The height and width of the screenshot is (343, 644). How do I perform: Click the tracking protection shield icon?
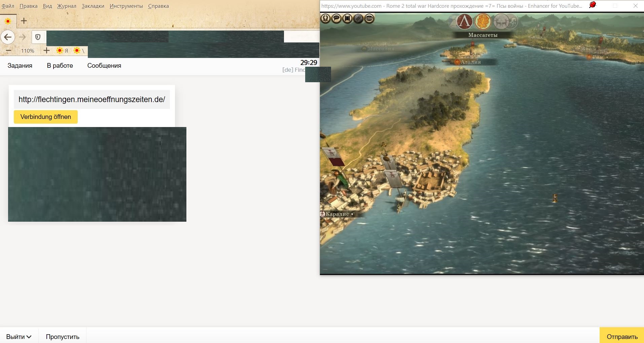click(x=38, y=37)
